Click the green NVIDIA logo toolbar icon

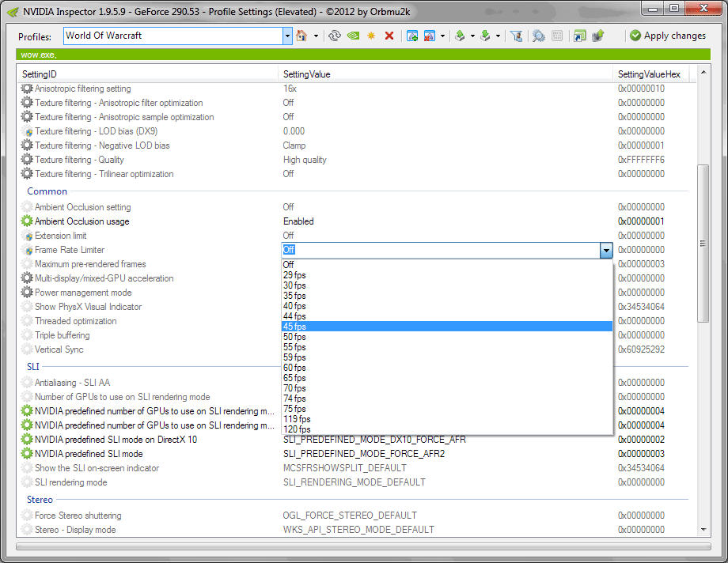point(354,36)
